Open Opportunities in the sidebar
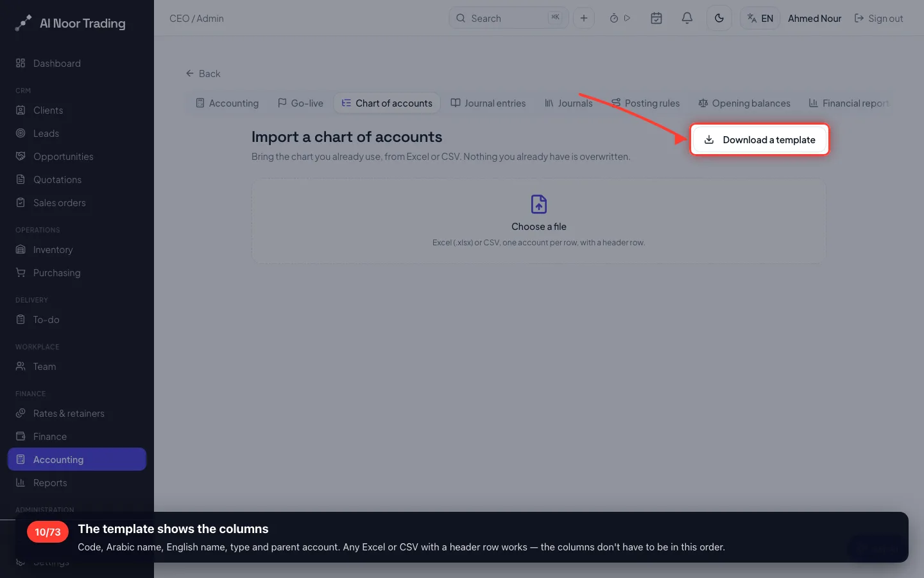924x578 pixels. (x=77, y=156)
